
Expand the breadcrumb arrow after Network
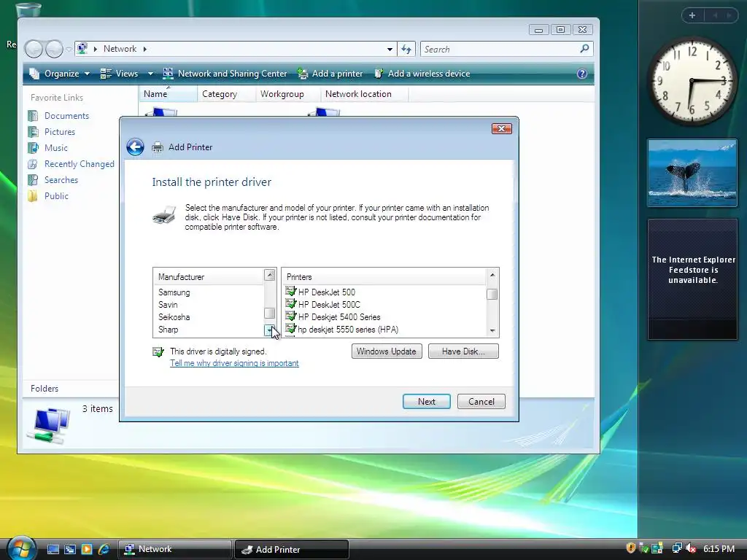(x=145, y=49)
